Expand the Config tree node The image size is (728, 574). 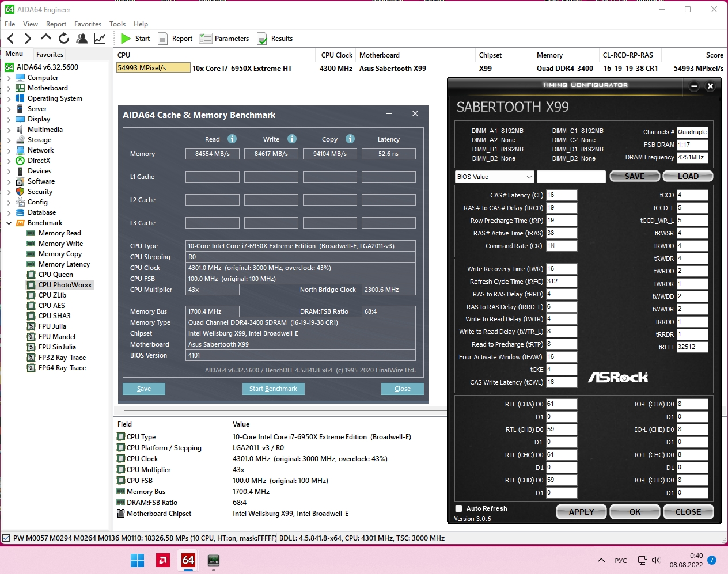pyautogui.click(x=9, y=202)
